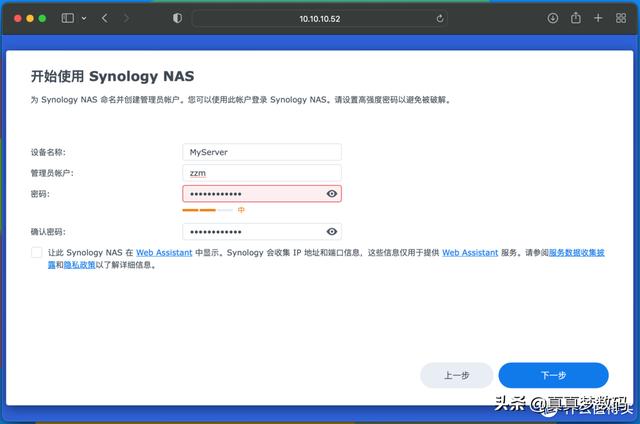This screenshot has width=640, height=424.
Task: Show tab overview grid icon
Action: (x=621, y=18)
